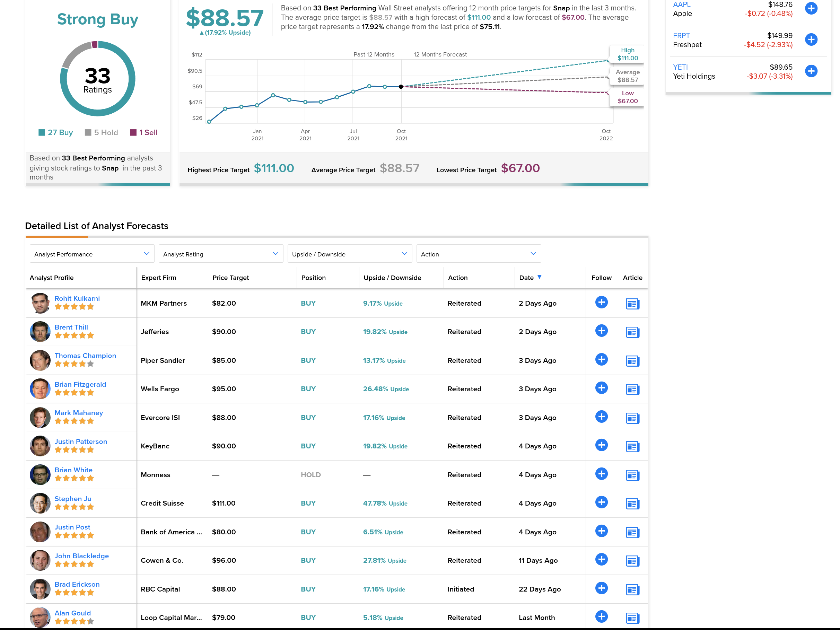Viewport: 840px width, 630px height.
Task: Open Stephen Ju's analyst profile
Action: [73, 499]
